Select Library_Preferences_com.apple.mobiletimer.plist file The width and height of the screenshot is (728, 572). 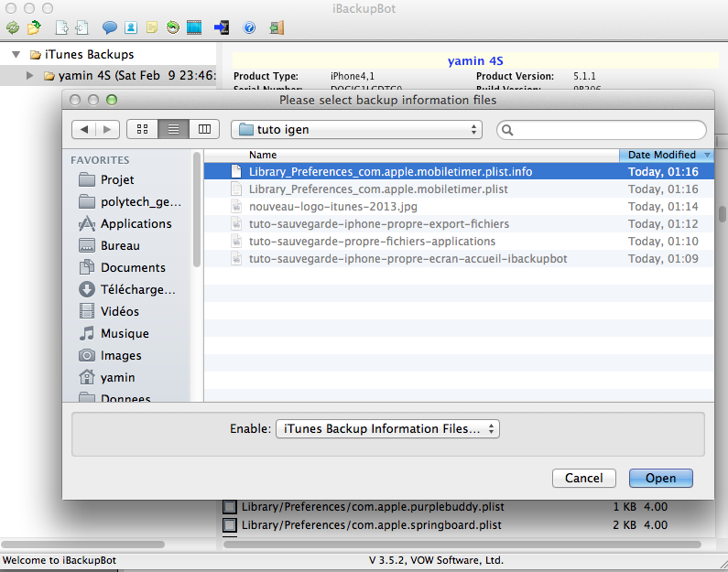(x=459, y=189)
